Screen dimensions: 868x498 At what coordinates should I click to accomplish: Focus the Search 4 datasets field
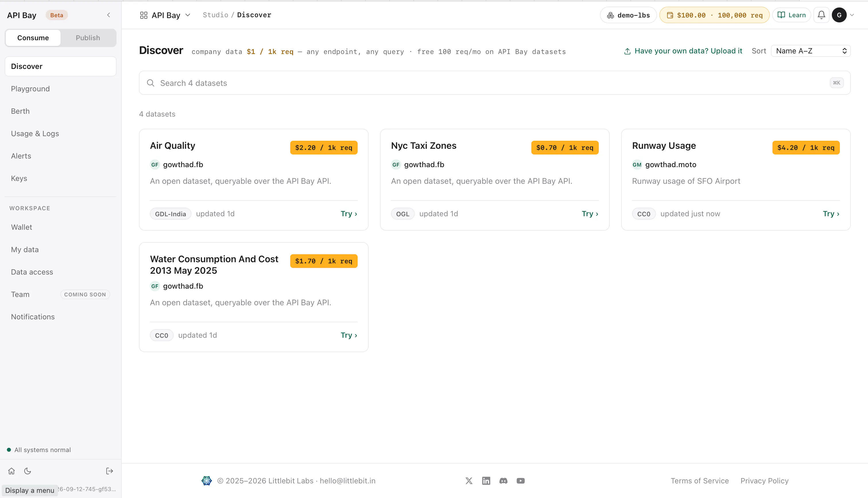click(495, 83)
